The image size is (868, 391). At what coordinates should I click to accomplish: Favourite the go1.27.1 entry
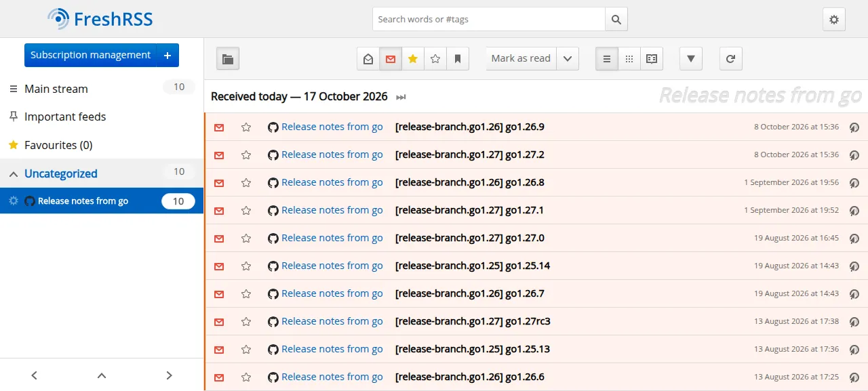tap(246, 210)
